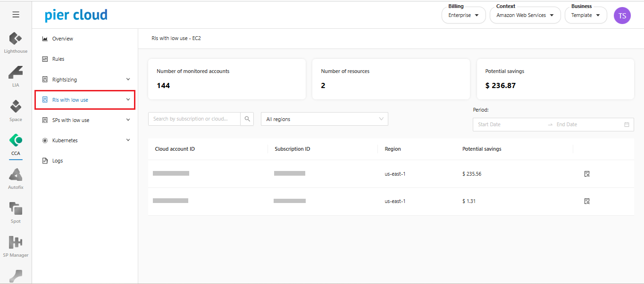This screenshot has height=284, width=644.
Task: Open the Space module
Action: [x=16, y=110]
